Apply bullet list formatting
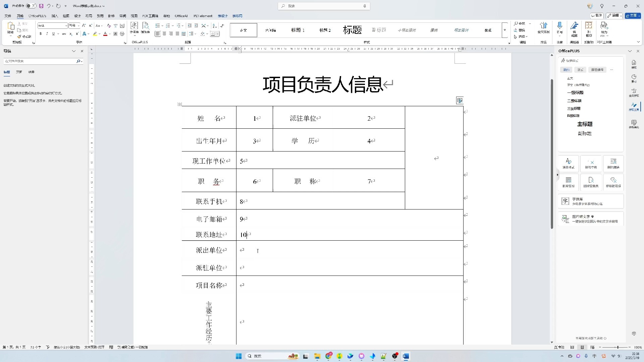Viewport: 644px width, 362px height. coord(157,25)
